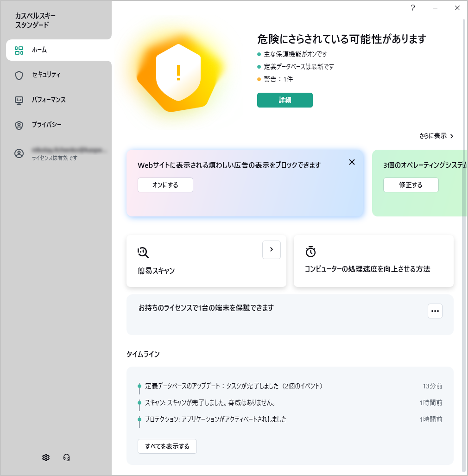
Task: Expand the さらに表示 chevron arrow
Action: 452,136
